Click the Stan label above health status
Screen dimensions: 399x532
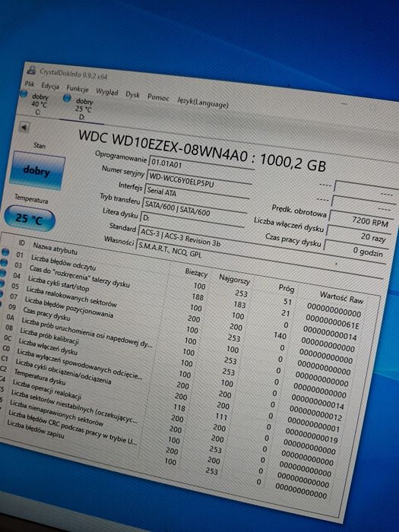click(x=40, y=146)
